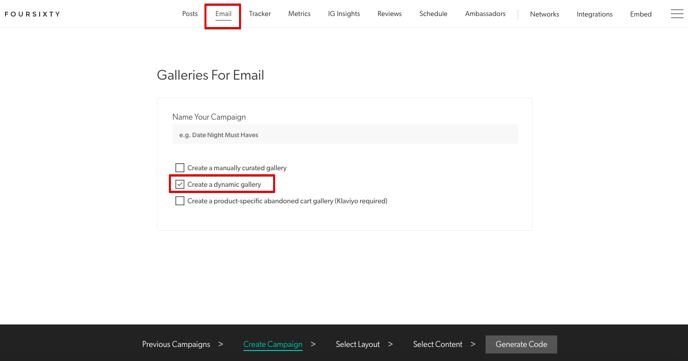Open the Reviews tab
This screenshot has height=361, width=688.
[x=390, y=14]
